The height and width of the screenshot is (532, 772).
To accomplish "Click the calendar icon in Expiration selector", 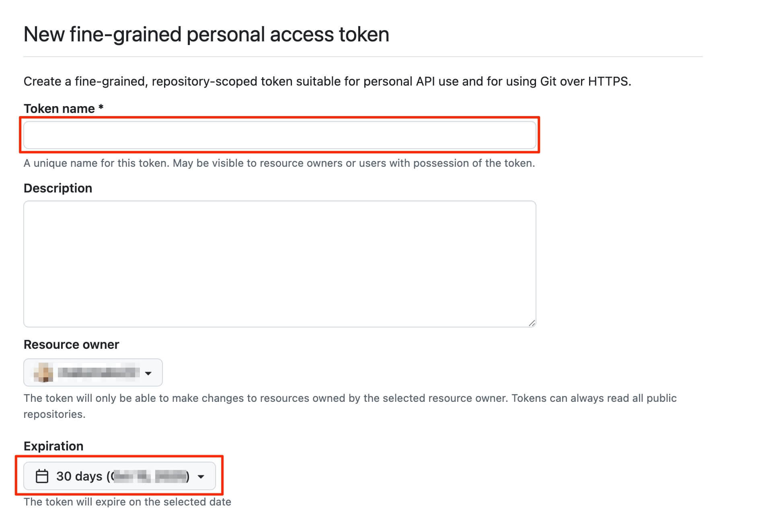I will (x=42, y=476).
